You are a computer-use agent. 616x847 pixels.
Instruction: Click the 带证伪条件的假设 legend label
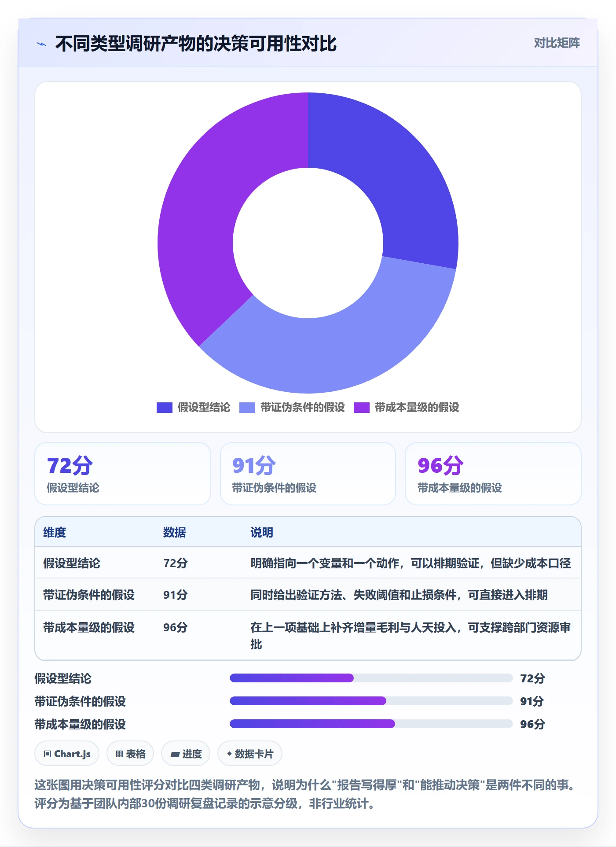pyautogui.click(x=302, y=408)
